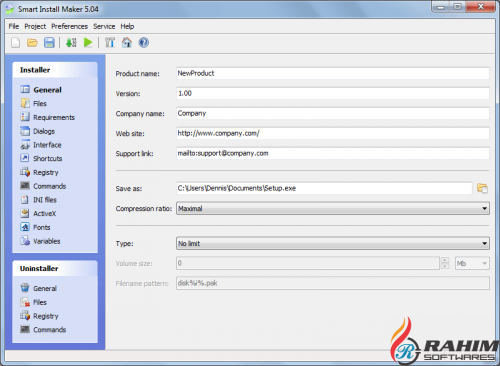The height and width of the screenshot is (366, 500).
Task: Open the INI files section
Action: click(x=38, y=200)
